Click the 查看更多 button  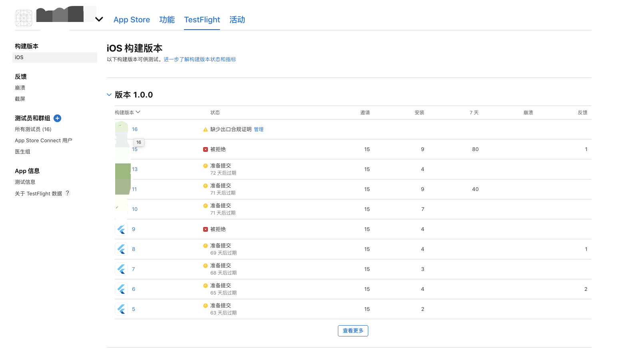tap(353, 331)
